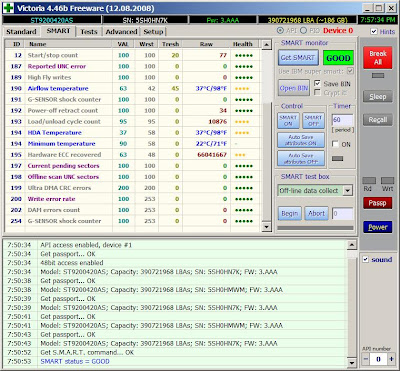Click the Name column header
The width and height of the screenshot is (400, 371).
(68, 44)
